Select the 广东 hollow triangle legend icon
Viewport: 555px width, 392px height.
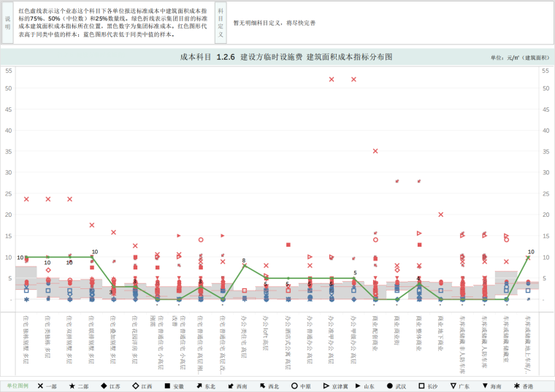pos(453,385)
